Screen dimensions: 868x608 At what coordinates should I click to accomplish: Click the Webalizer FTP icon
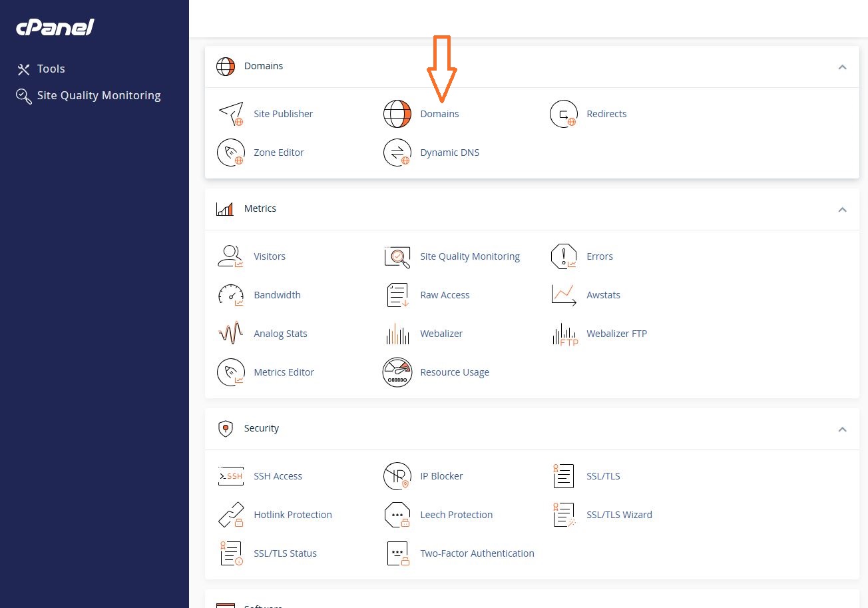point(565,334)
